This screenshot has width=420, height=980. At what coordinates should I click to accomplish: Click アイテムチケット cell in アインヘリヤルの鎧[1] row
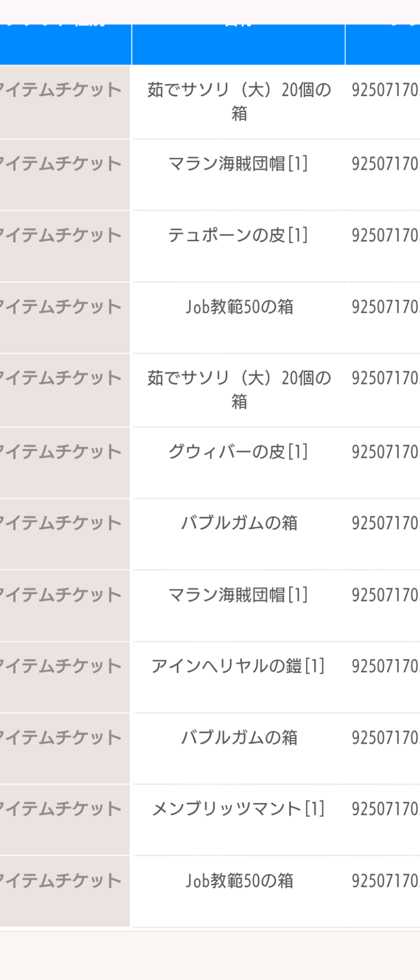point(65,677)
